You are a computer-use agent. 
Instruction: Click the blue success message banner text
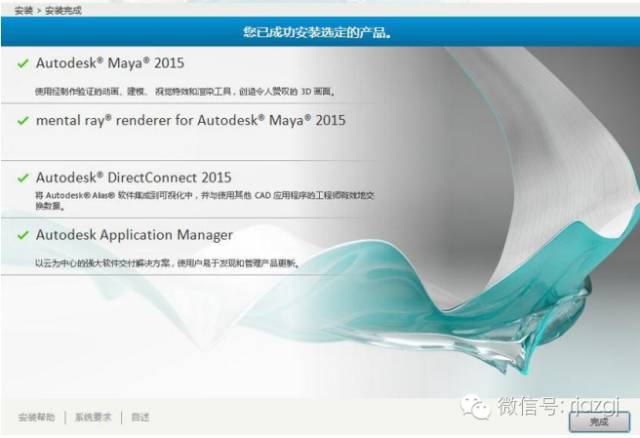(316, 32)
